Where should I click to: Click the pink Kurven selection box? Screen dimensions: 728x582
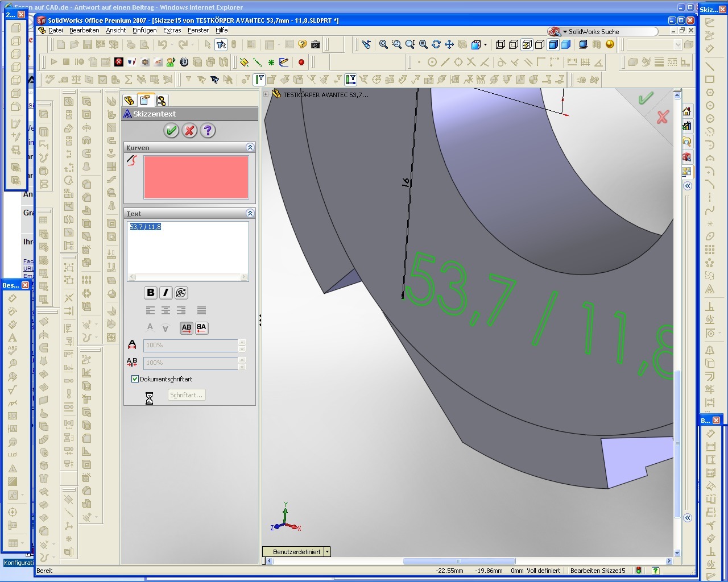pyautogui.click(x=196, y=177)
